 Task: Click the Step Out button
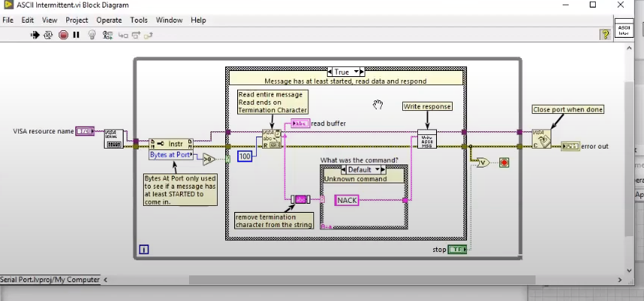point(148,35)
